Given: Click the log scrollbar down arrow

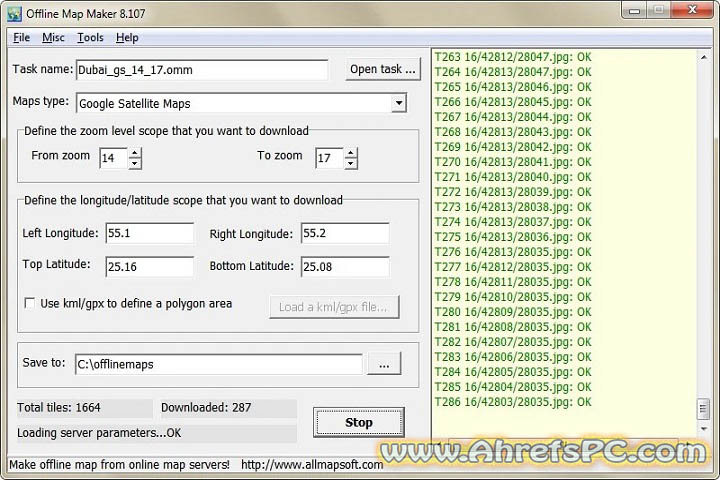Looking at the screenshot, I should [x=703, y=429].
